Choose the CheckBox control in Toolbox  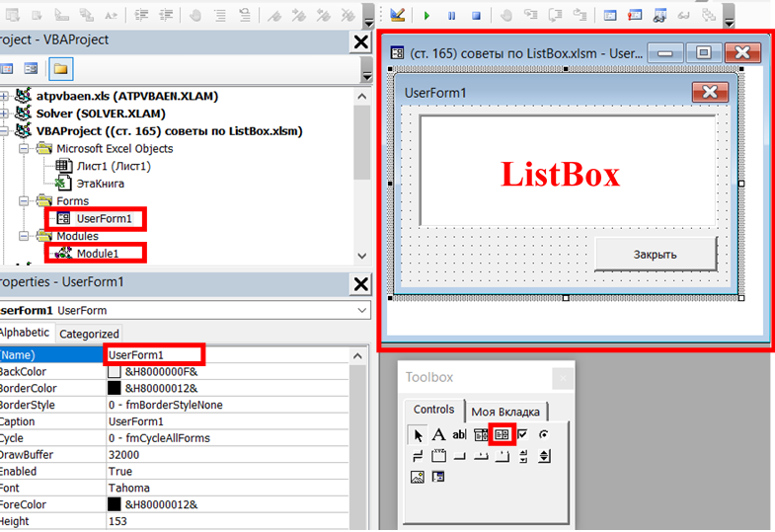coord(522,434)
